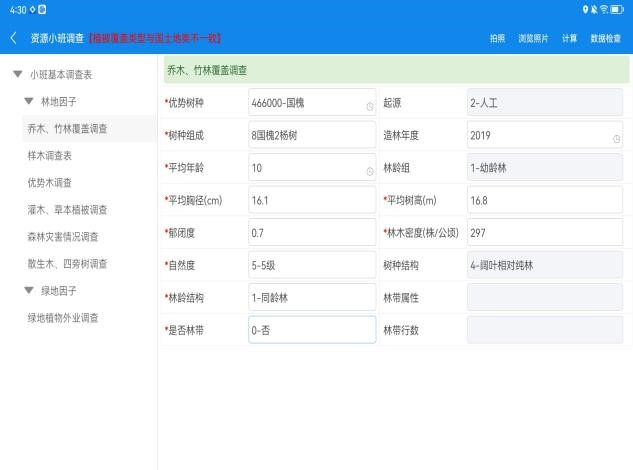This screenshot has width=633, height=470.
Task: Open 散生木、四旁树调查 in sidebar
Action: click(x=67, y=264)
